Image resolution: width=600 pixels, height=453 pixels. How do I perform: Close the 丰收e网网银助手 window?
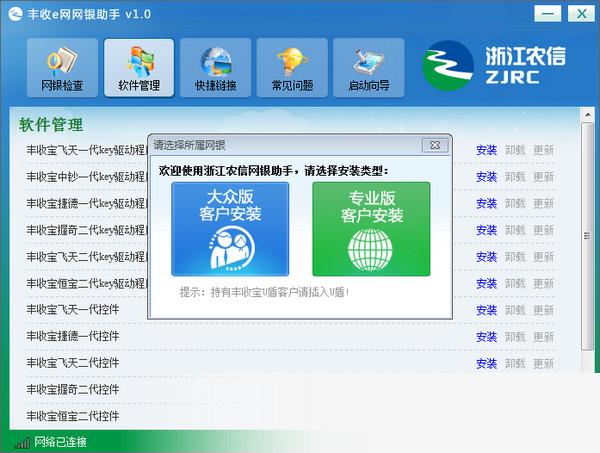[x=581, y=14]
